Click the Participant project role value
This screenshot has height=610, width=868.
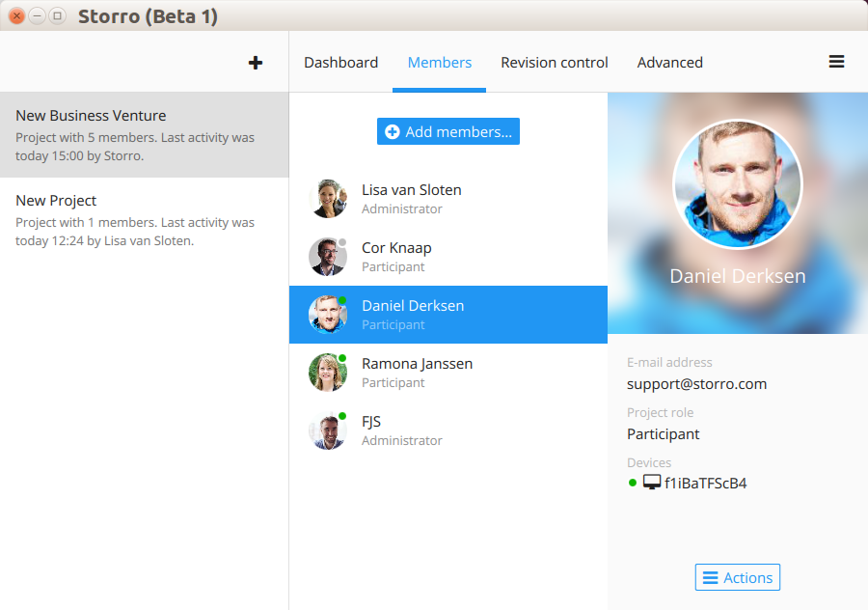(664, 433)
